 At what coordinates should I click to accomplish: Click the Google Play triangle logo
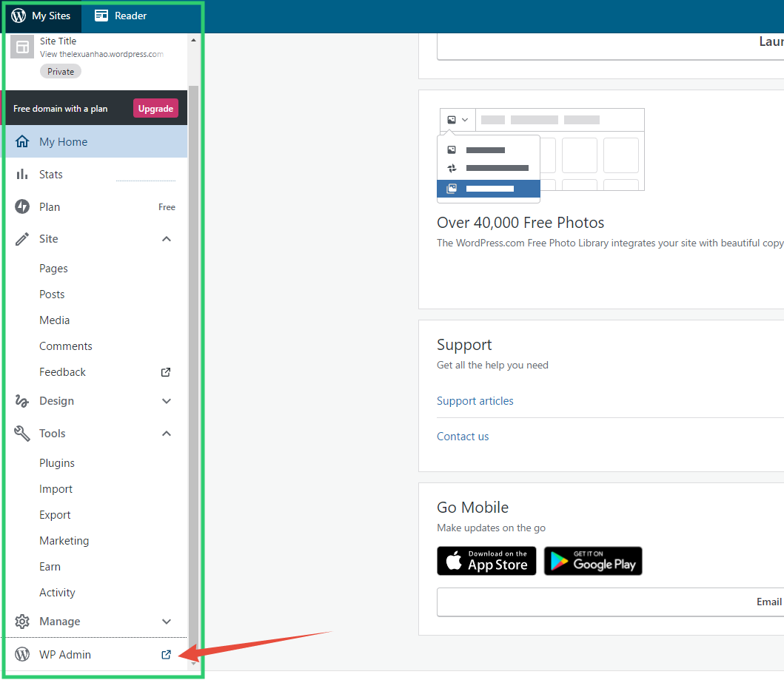click(558, 561)
